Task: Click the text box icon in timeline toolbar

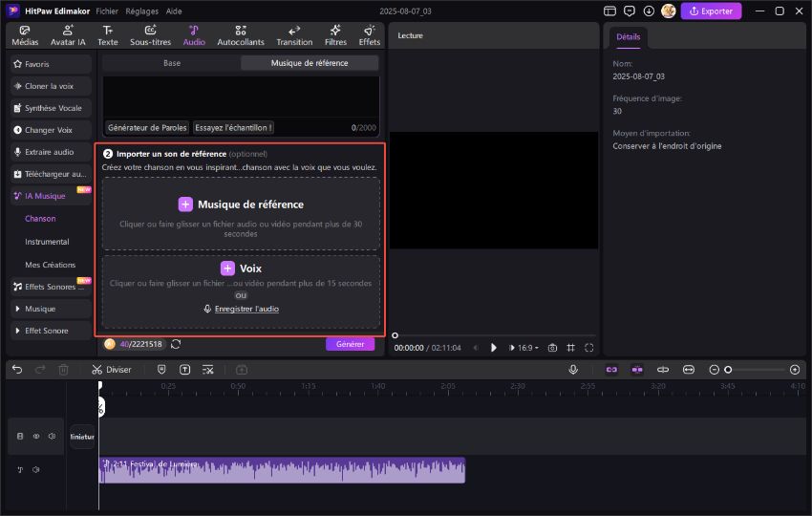Action: [185, 370]
